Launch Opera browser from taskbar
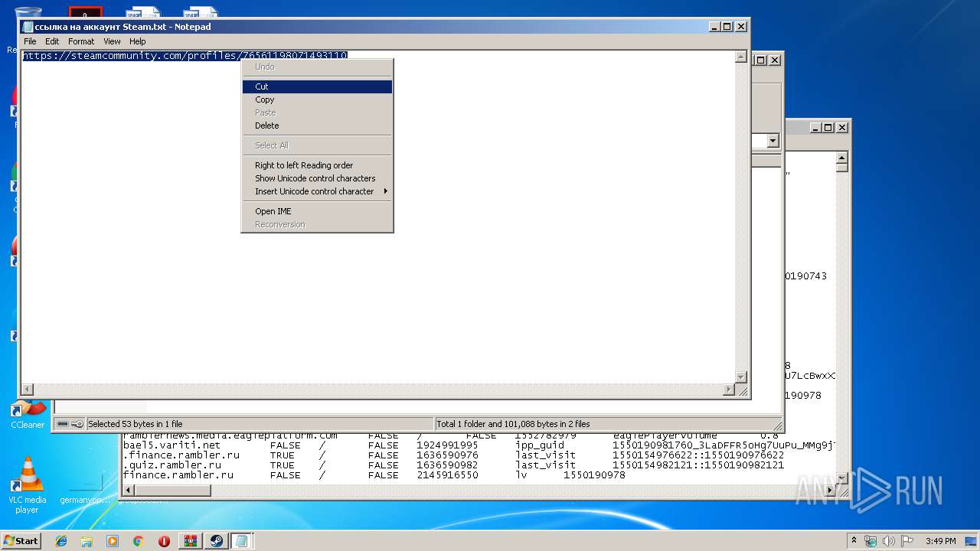 coord(164,541)
